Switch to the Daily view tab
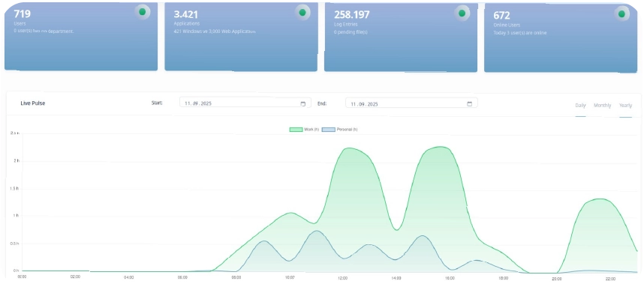644x290 pixels. pos(580,106)
